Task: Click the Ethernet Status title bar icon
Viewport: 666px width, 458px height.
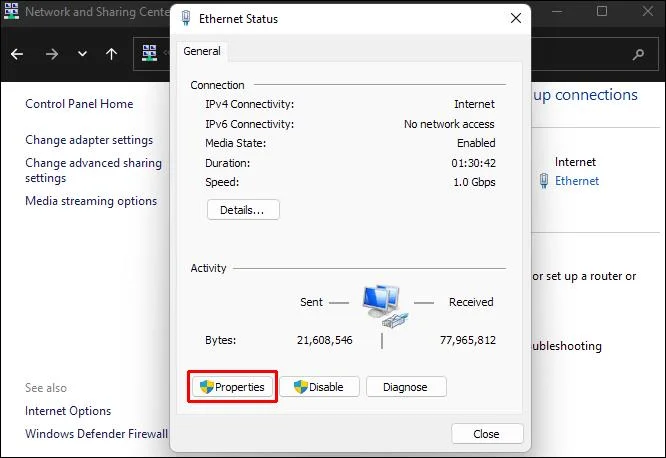Action: pos(186,18)
